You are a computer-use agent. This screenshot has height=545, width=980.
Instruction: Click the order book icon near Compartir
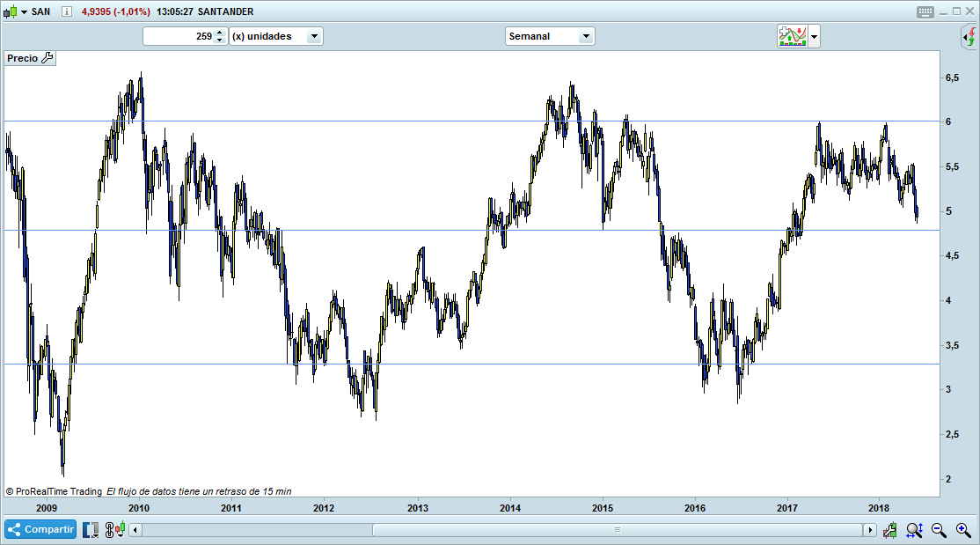pos(90,529)
